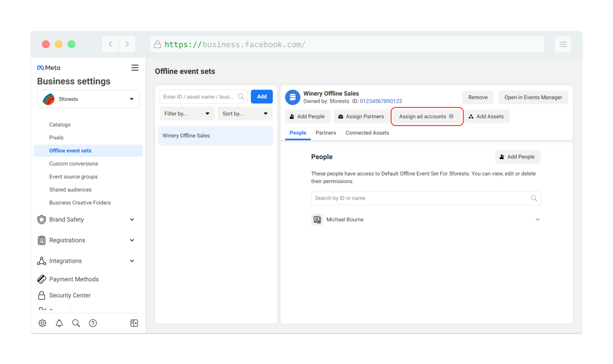Screen dimensions: 613x364
Task: Click the Meta logo
Action: click(x=49, y=68)
